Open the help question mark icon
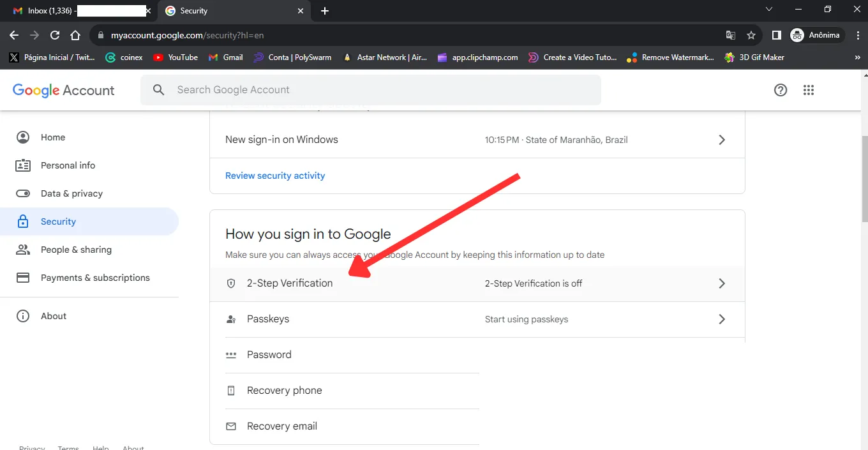Screen dimensions: 868x450 (x=781, y=90)
